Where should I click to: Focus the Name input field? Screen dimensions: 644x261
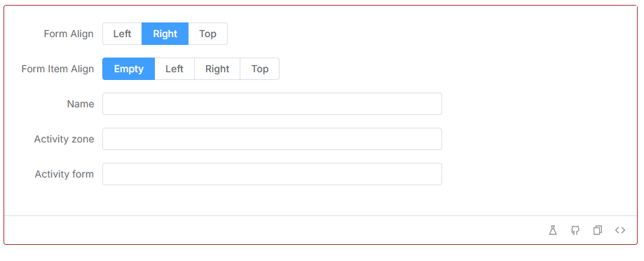(x=273, y=104)
